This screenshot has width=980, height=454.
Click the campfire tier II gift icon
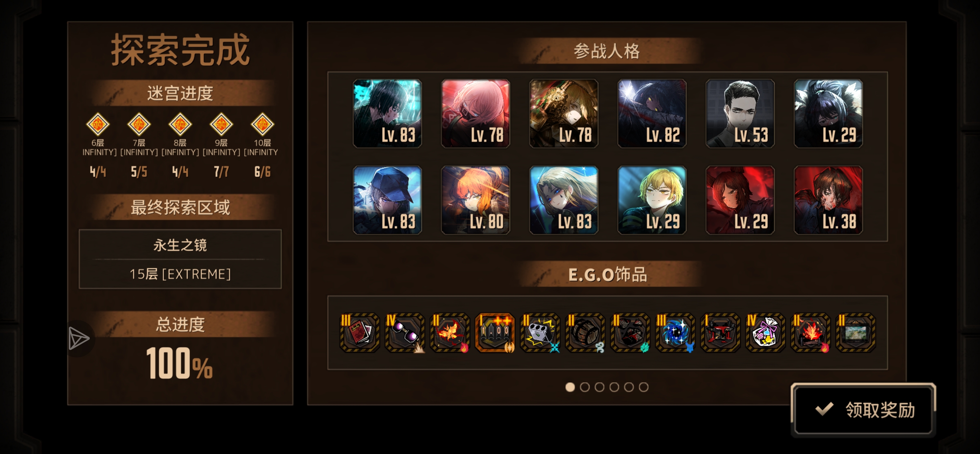coord(810,333)
